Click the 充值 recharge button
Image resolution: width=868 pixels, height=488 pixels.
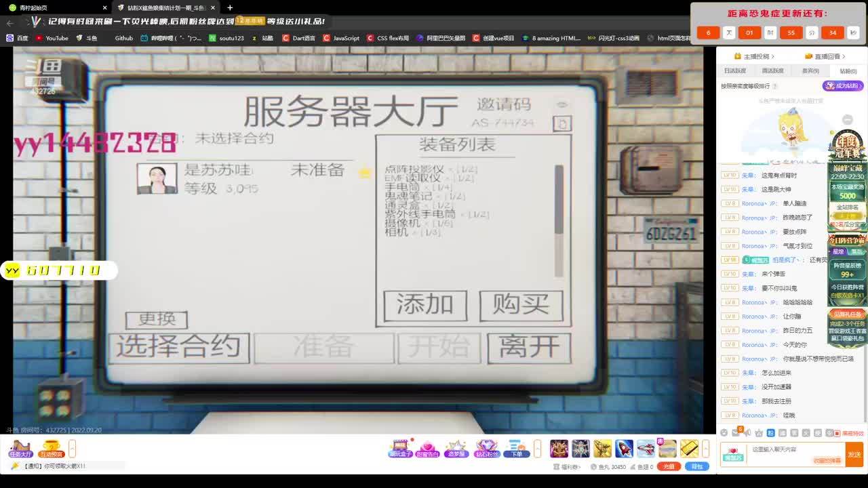click(669, 467)
